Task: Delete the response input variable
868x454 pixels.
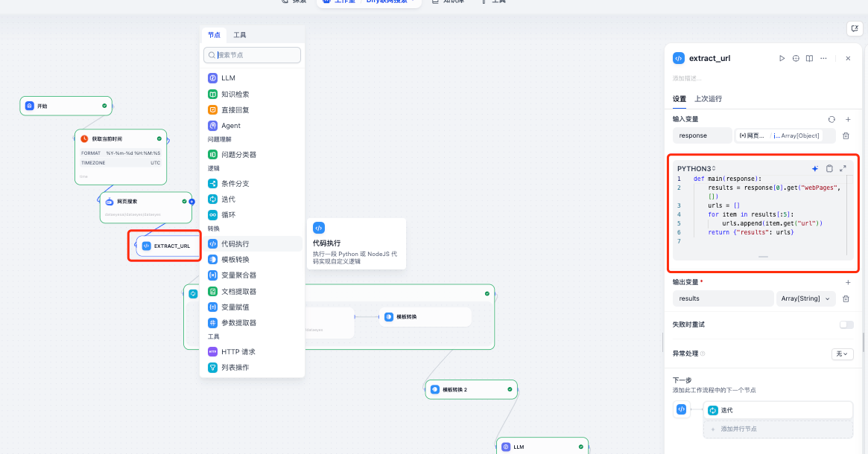Action: click(846, 135)
